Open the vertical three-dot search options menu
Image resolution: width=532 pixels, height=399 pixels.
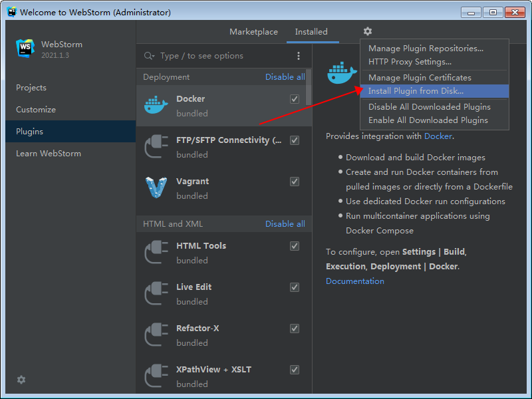tap(298, 56)
